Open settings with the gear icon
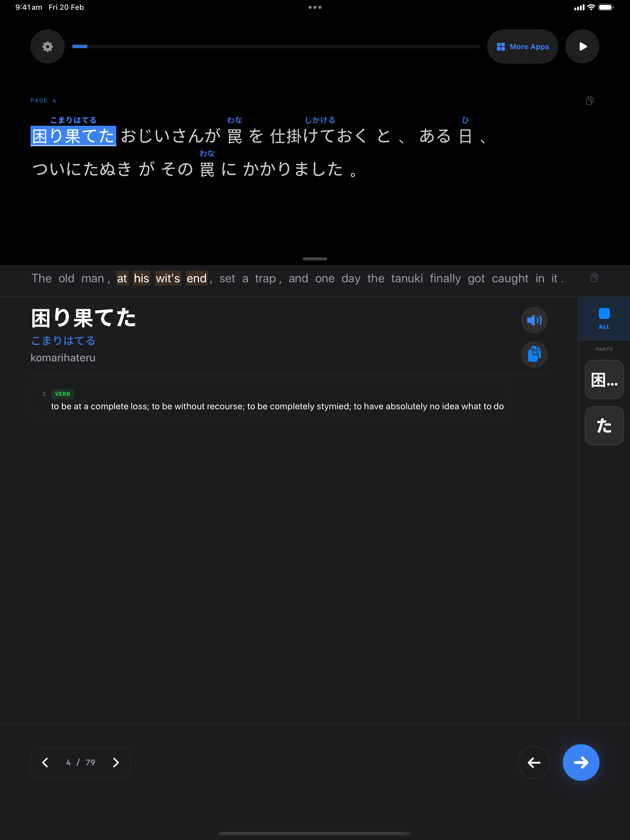 (48, 46)
